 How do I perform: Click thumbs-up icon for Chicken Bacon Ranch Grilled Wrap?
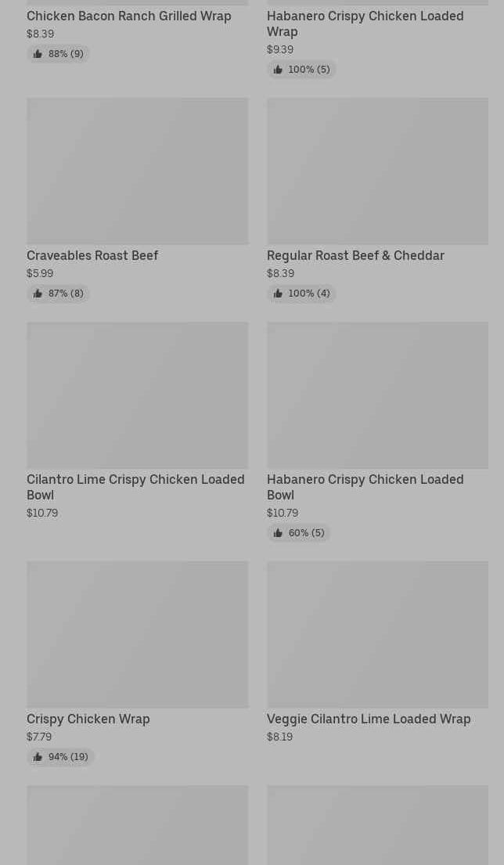38,54
